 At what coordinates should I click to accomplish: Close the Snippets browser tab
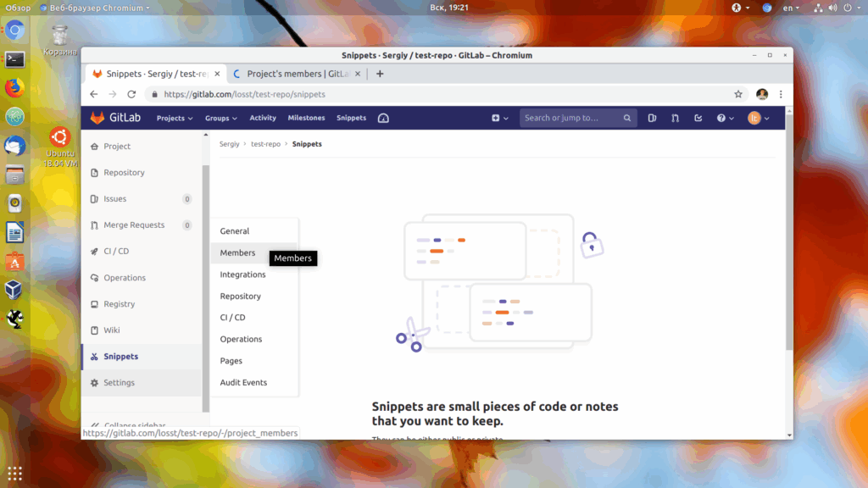[217, 74]
